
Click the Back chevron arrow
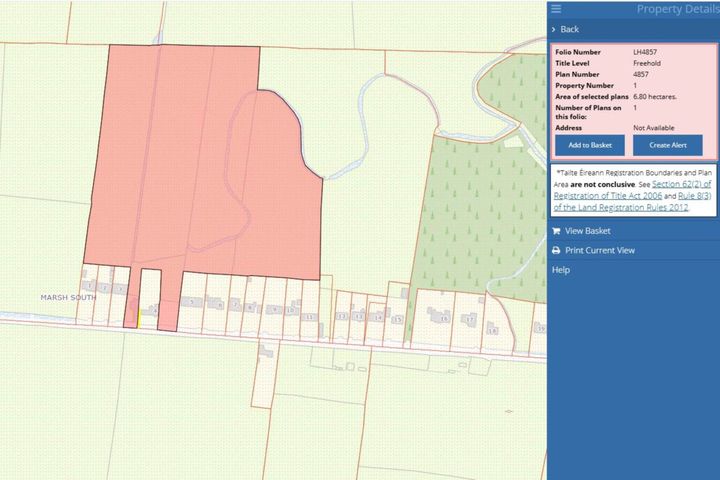coord(553,29)
